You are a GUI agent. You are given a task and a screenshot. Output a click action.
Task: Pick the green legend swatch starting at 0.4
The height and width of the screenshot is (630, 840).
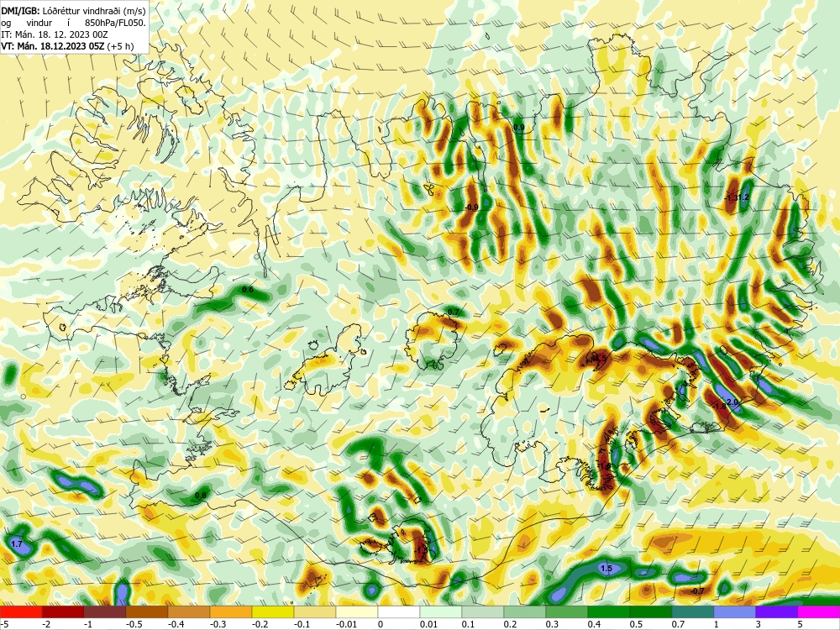(x=608, y=612)
